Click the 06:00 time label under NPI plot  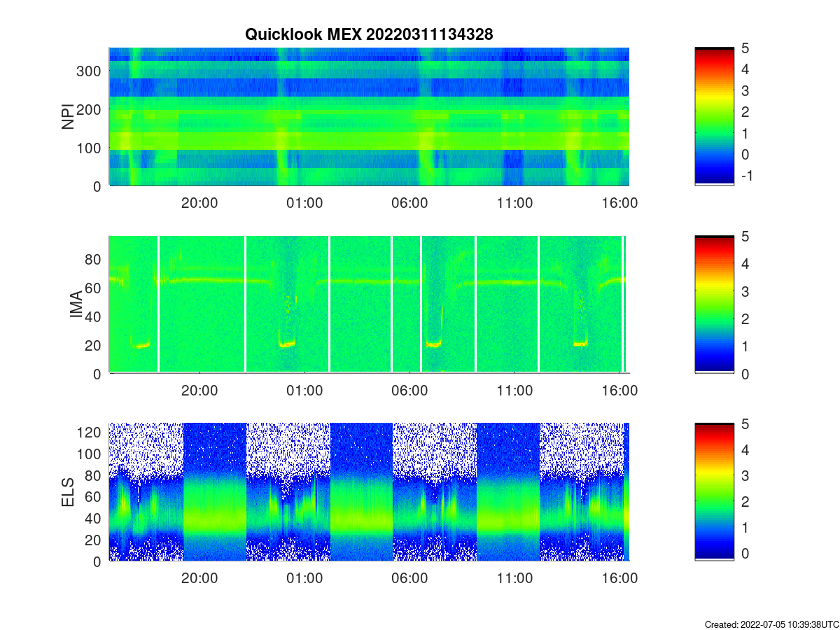coord(409,203)
